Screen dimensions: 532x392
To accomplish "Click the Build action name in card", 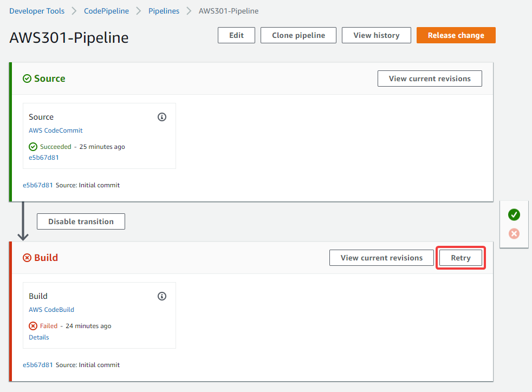I will point(38,296).
